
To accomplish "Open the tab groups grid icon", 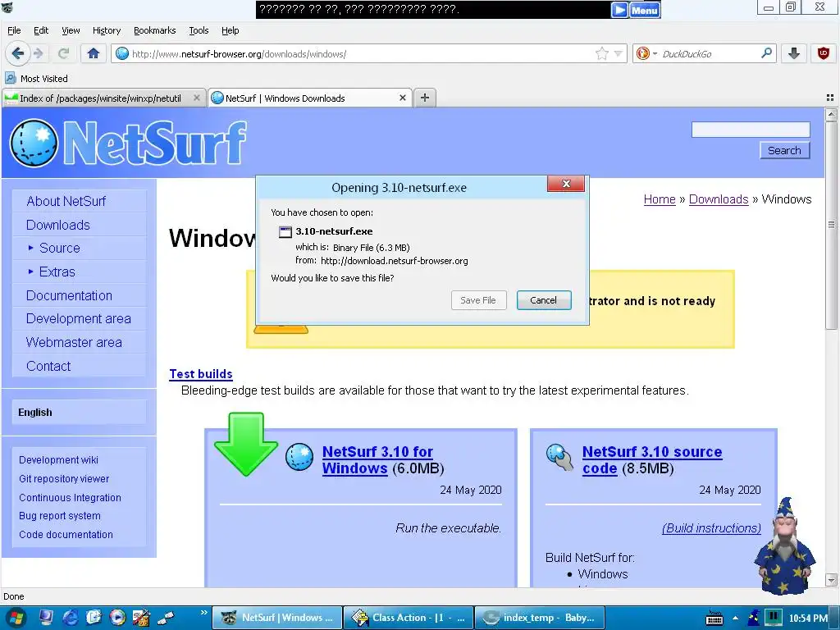I will point(830,98).
